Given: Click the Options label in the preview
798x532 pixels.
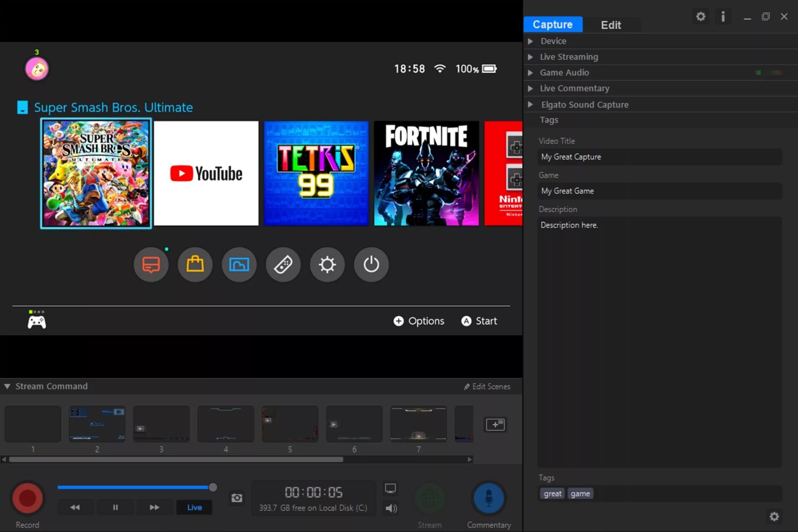Looking at the screenshot, I should click(x=426, y=321).
